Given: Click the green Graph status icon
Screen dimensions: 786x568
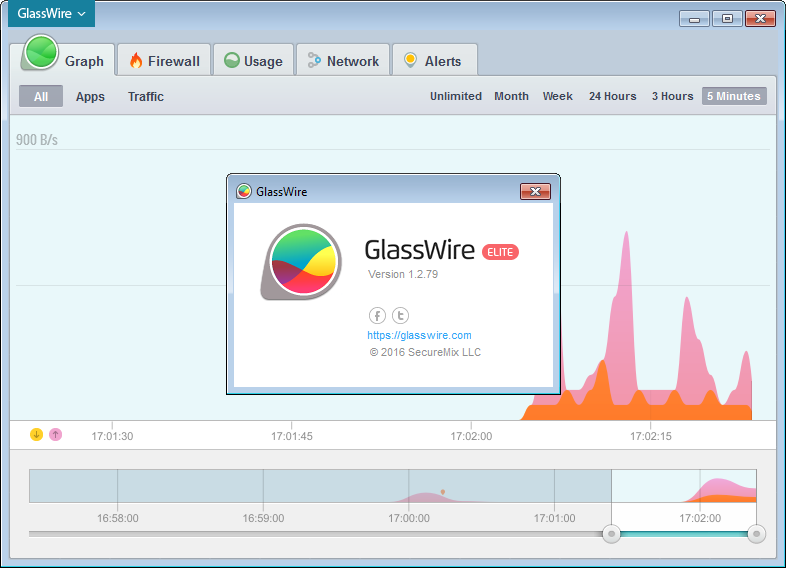Looking at the screenshot, I should (x=40, y=52).
